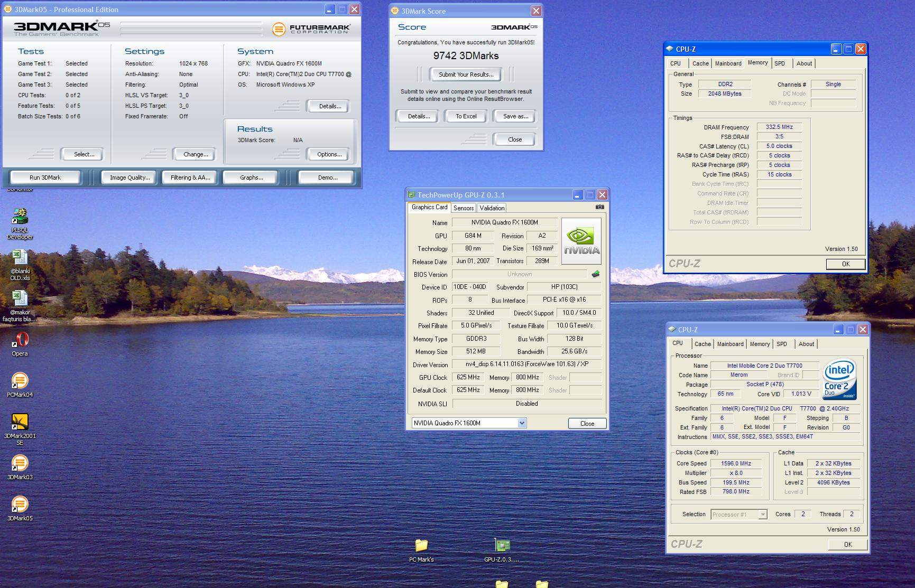The image size is (915, 588).
Task: Click the GPU-Z screenshot camera icon
Action: pos(599,207)
